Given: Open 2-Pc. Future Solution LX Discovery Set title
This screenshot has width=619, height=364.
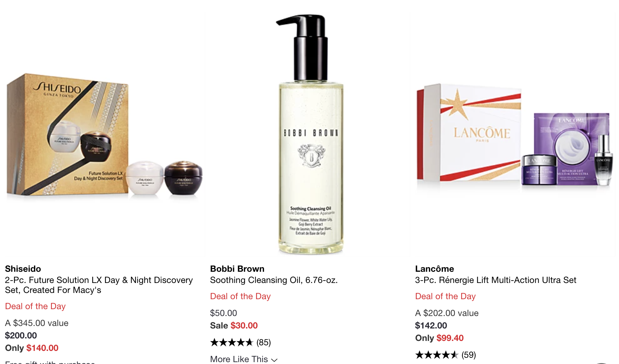Looking at the screenshot, I should tap(99, 285).
